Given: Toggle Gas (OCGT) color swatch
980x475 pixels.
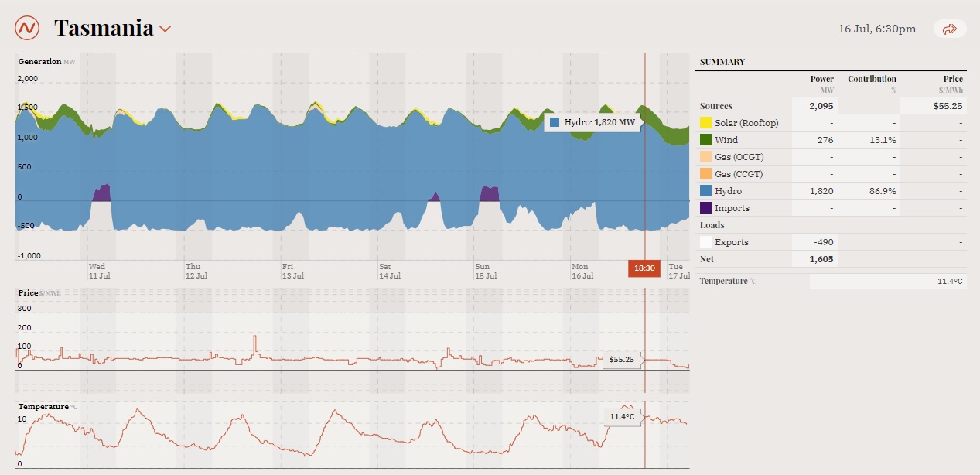Looking at the screenshot, I should [x=705, y=157].
